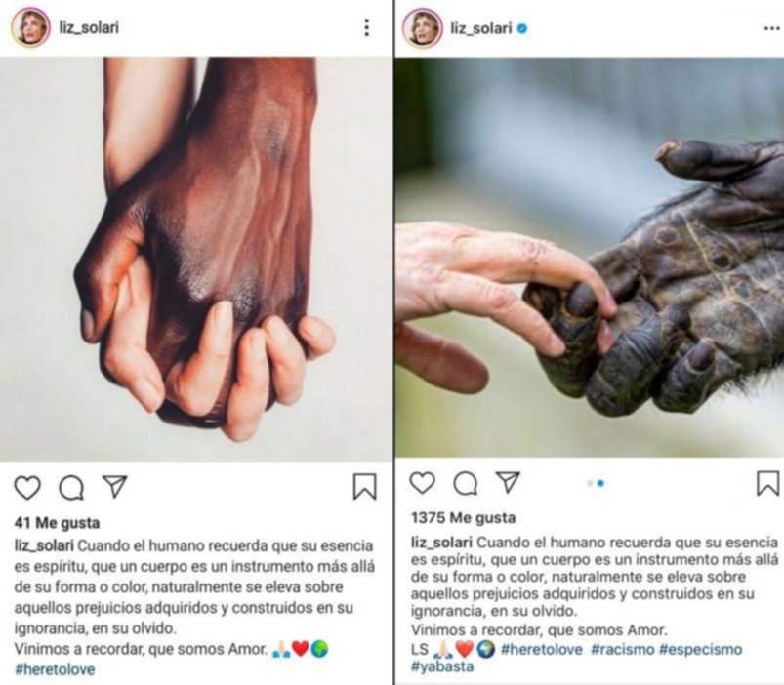Open the #racismo hashtag
This screenshot has height=685, width=784.
coord(623,649)
